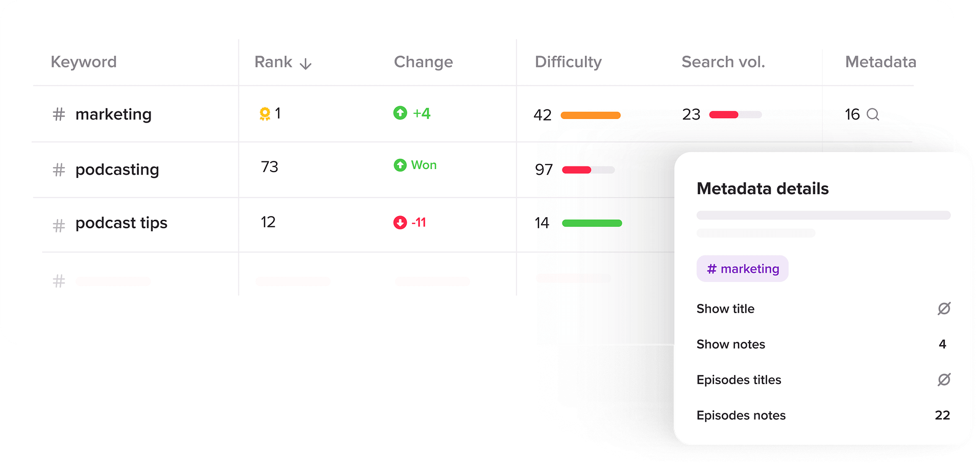The height and width of the screenshot is (472, 980).
Task: Open metadata search magnifier icon
Action: [873, 114]
